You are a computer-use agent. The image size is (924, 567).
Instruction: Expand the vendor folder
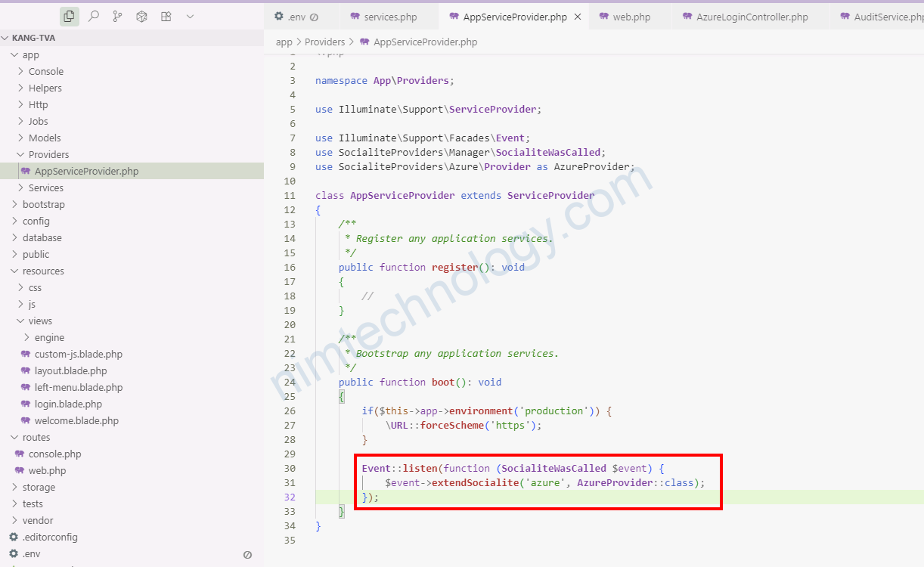[x=15, y=521]
